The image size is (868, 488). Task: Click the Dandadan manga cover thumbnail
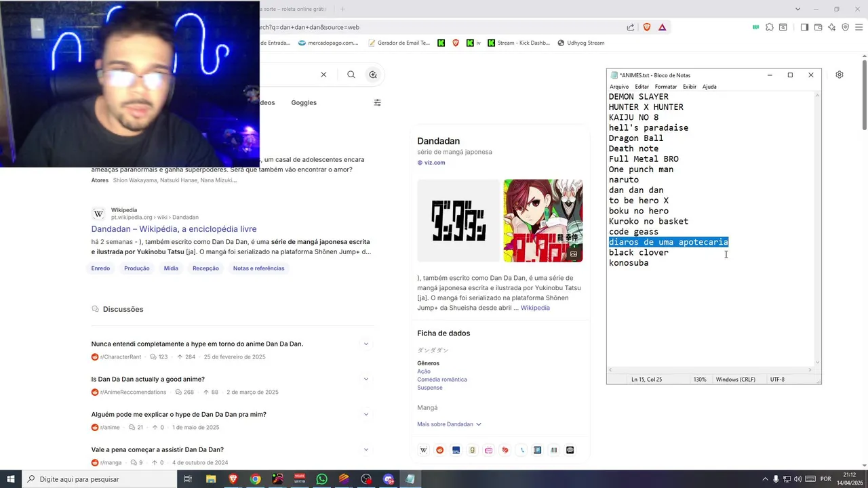pos(543,221)
